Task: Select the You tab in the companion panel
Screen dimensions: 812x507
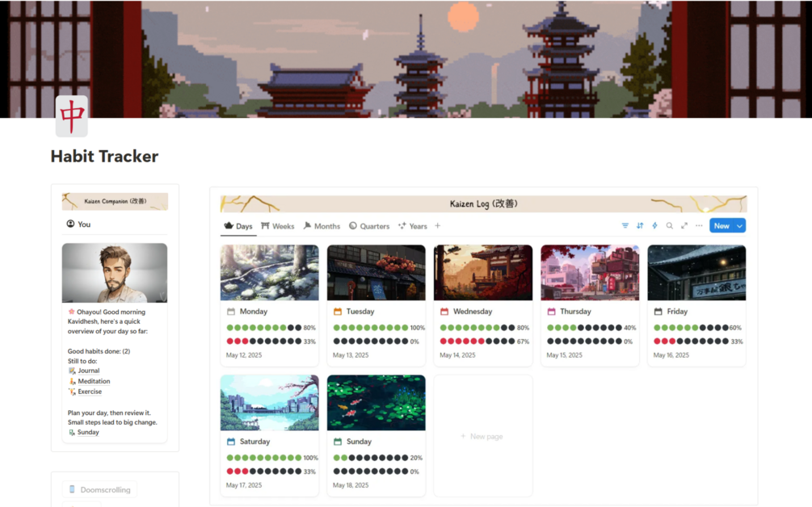Action: click(x=78, y=224)
